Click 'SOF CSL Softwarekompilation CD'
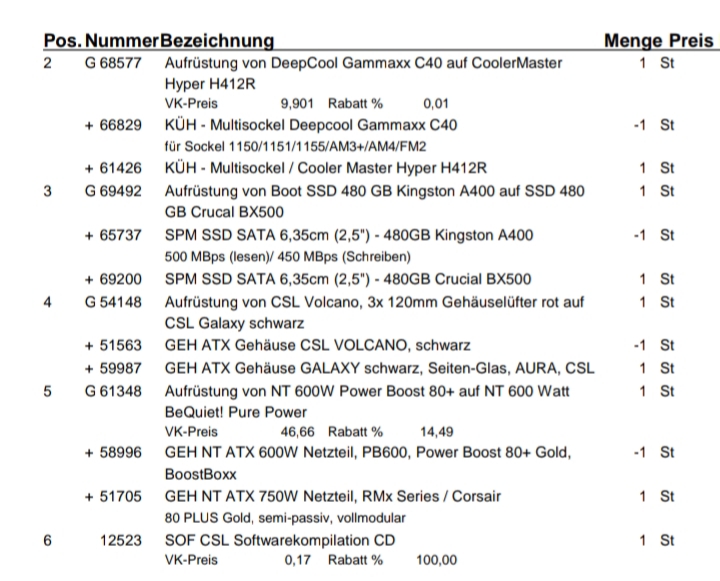Viewport: 720px width, 581px height. pyautogui.click(x=280, y=541)
